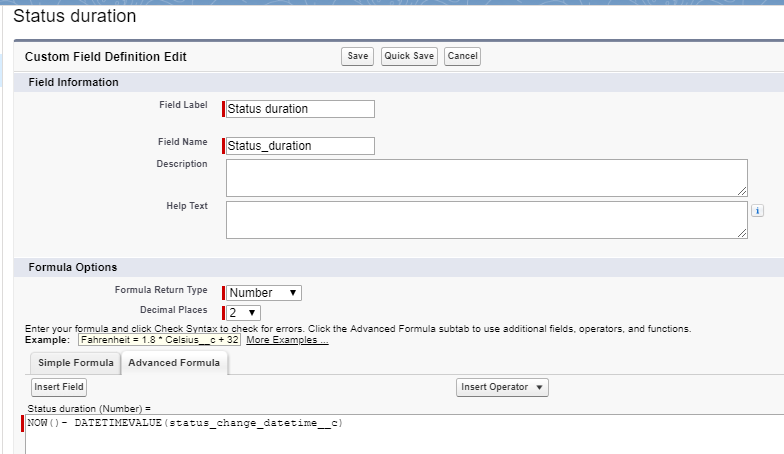Open the Insert Operator dropdown

pos(502,387)
